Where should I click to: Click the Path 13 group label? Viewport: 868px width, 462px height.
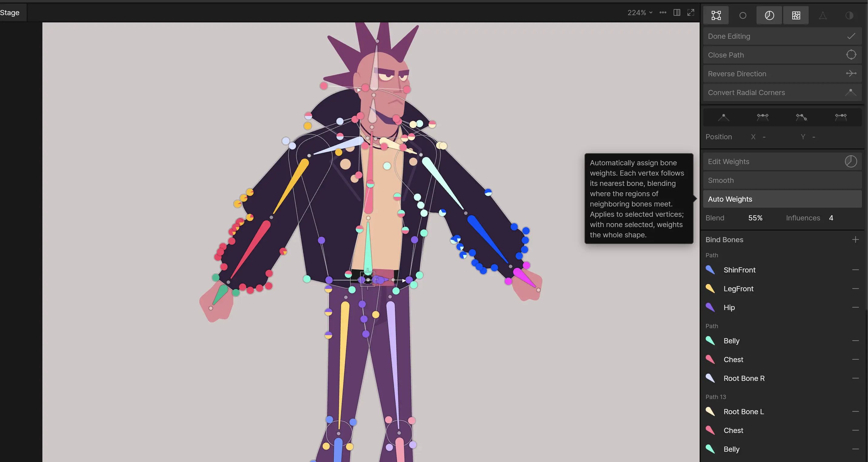716,397
